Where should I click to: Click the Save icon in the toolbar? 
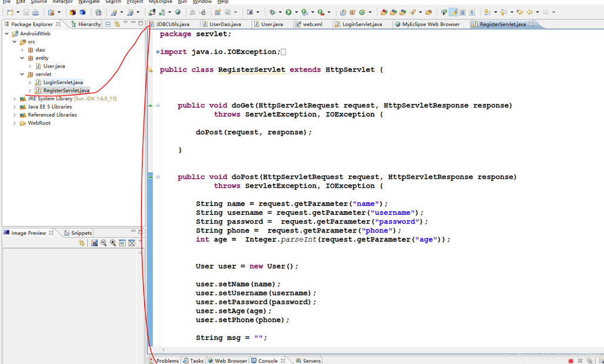(x=26, y=12)
